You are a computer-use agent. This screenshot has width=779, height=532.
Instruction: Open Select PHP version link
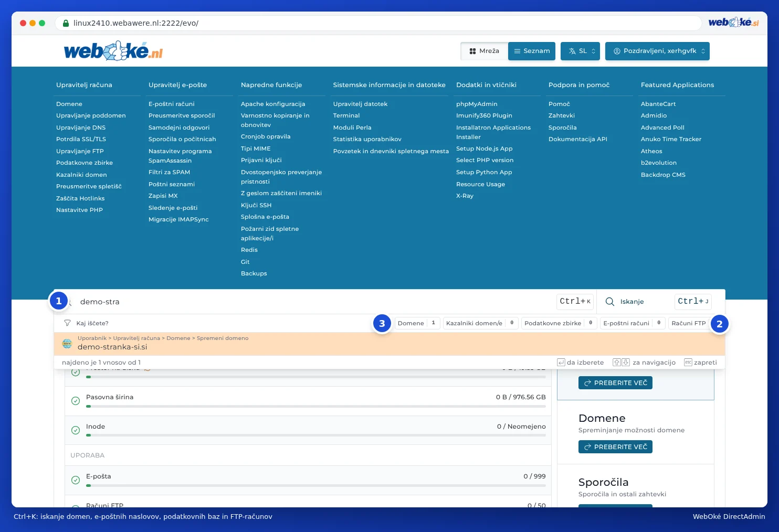tap(485, 160)
